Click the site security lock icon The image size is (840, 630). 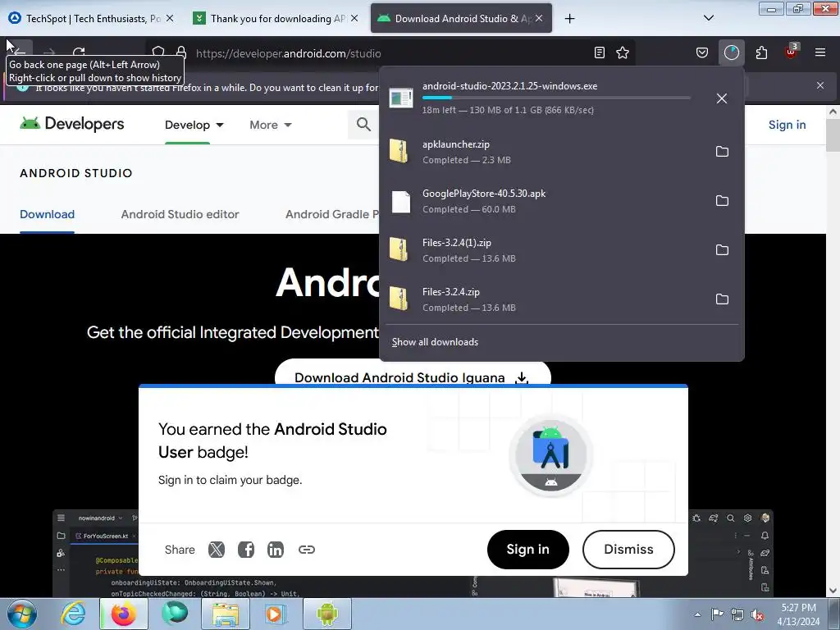click(x=181, y=52)
